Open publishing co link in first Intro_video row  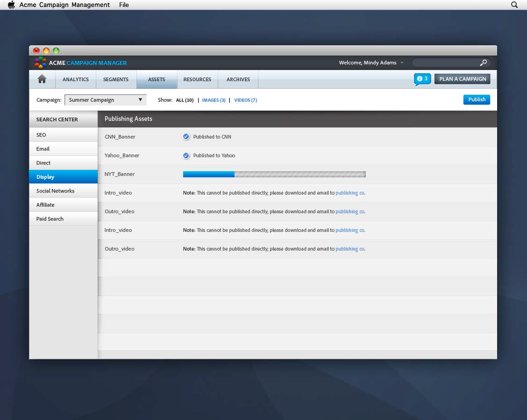(350, 193)
